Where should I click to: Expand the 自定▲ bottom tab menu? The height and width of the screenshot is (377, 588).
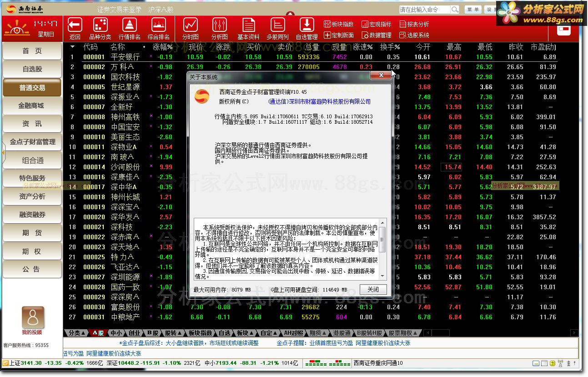(269, 333)
